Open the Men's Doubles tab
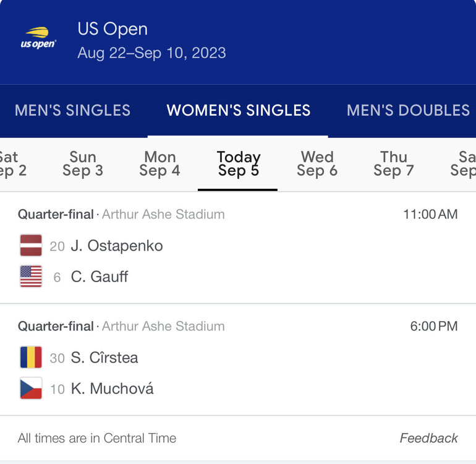This screenshot has height=464, width=476. 408,110
